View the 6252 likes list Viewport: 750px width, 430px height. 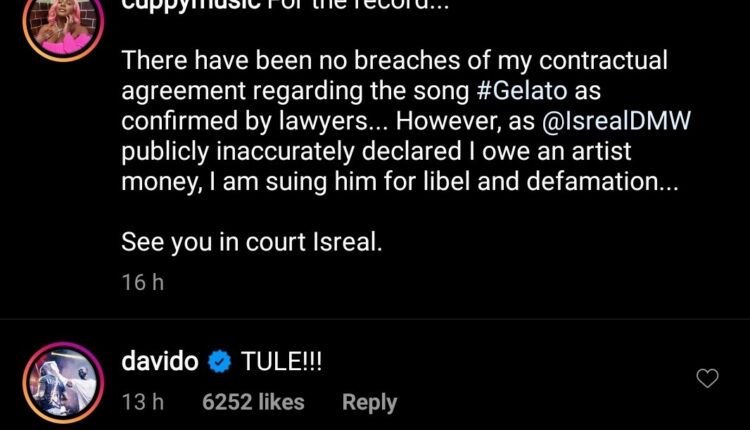[x=253, y=402]
